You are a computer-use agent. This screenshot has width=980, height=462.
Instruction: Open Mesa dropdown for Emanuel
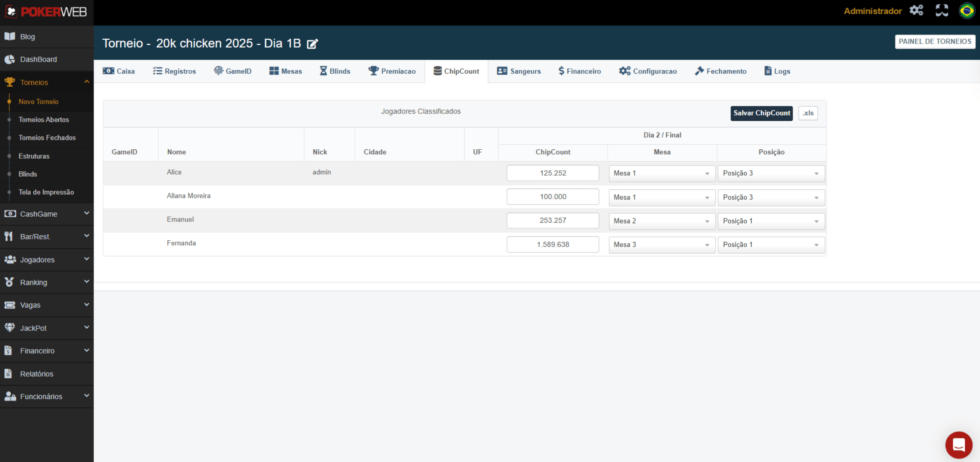point(661,221)
